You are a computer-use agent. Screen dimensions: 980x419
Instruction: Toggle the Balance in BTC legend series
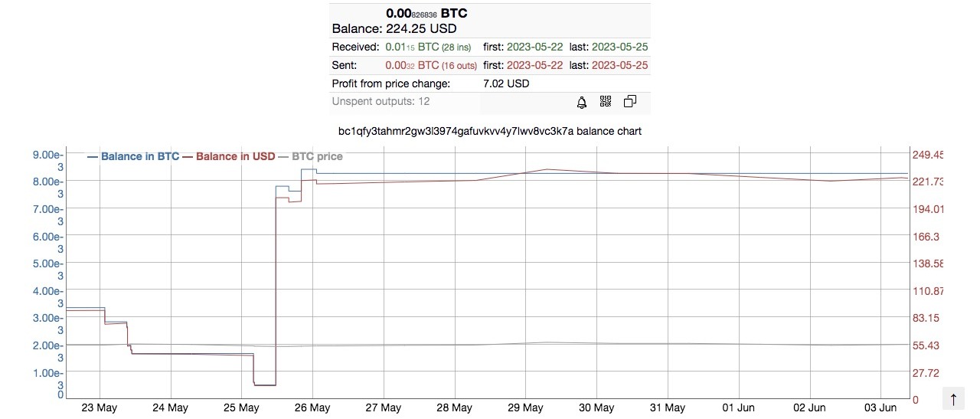tap(133, 156)
